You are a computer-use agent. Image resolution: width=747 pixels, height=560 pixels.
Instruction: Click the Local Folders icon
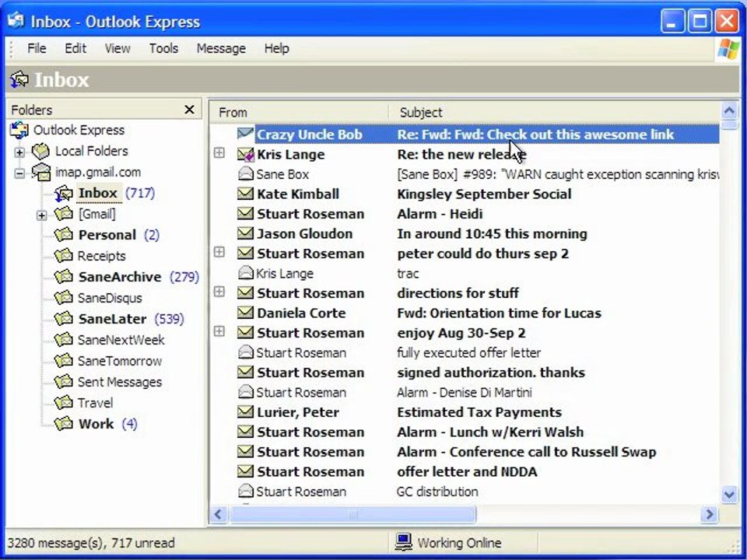click(x=41, y=151)
